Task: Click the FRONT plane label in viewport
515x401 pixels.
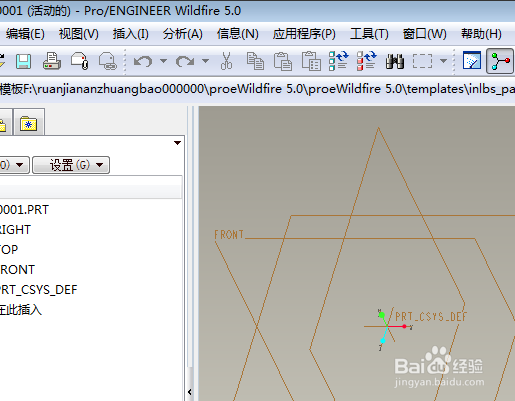Action: coord(229,235)
